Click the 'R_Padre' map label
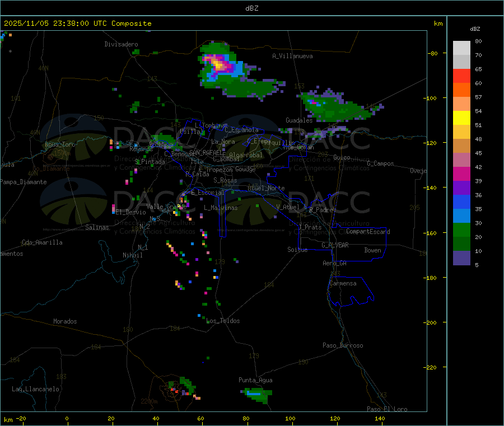 (x=321, y=210)
